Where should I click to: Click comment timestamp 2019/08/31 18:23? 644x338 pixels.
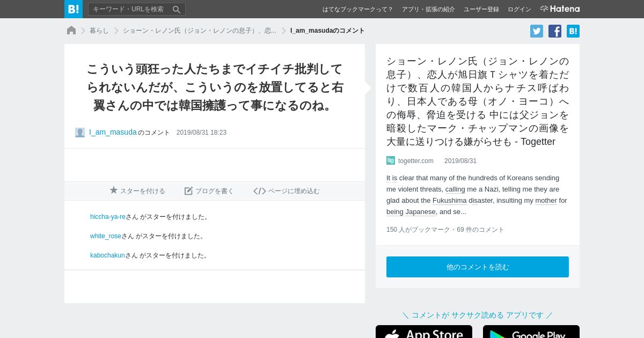[x=201, y=133]
